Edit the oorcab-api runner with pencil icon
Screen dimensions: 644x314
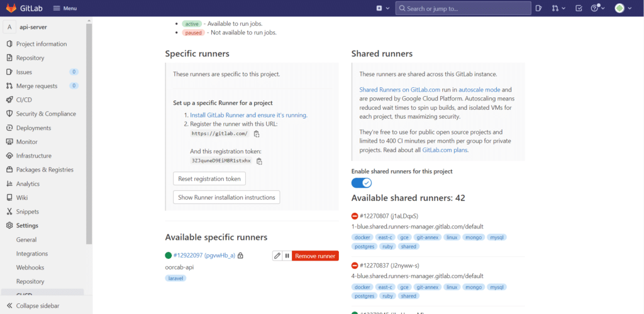coord(277,256)
